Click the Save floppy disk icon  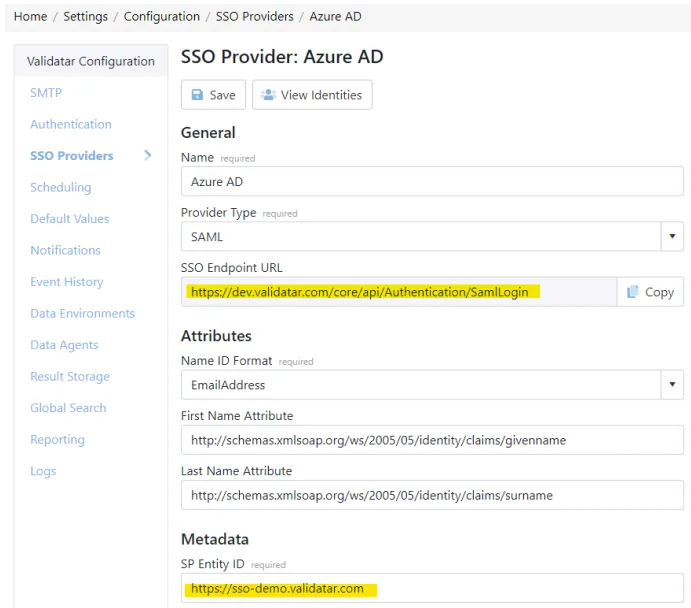click(197, 95)
